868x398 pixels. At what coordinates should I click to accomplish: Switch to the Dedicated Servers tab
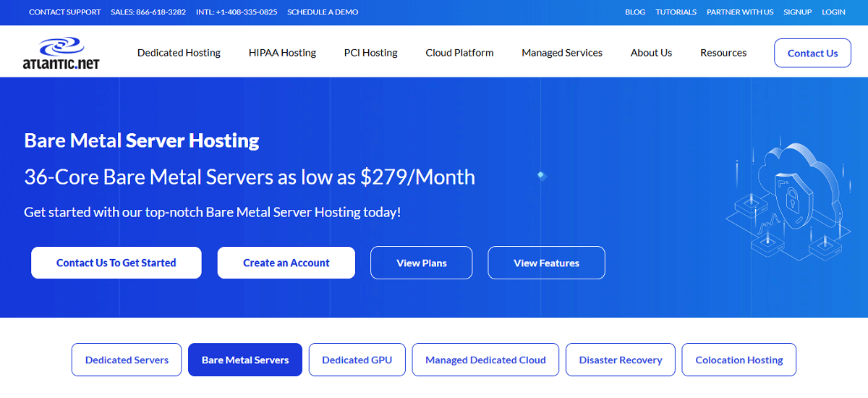click(x=127, y=360)
